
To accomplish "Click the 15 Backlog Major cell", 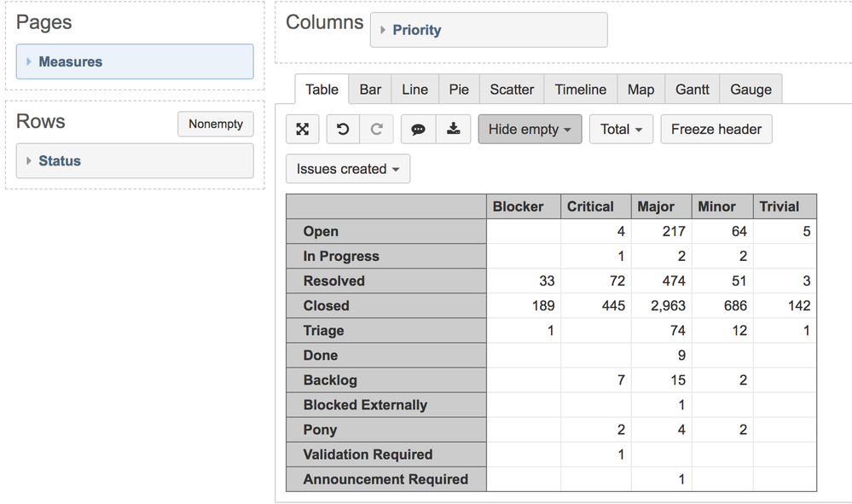I will pyautogui.click(x=661, y=380).
